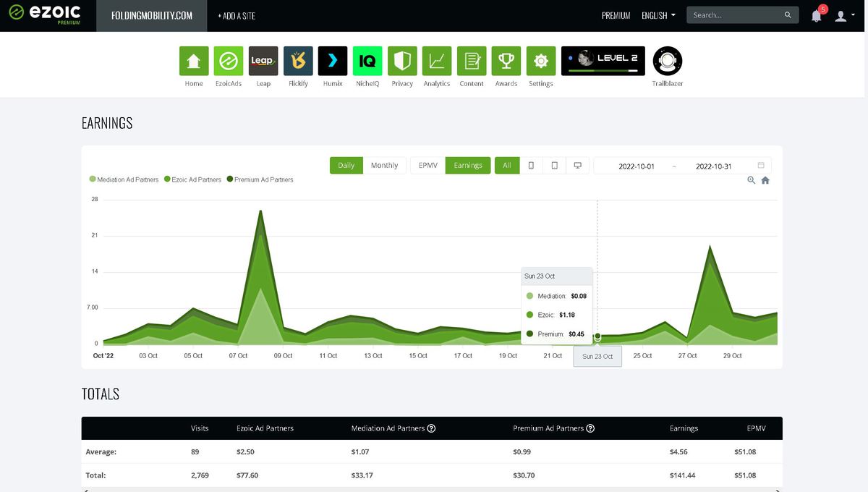Edit the end date 2022-10-31
868x492 pixels.
tap(713, 166)
